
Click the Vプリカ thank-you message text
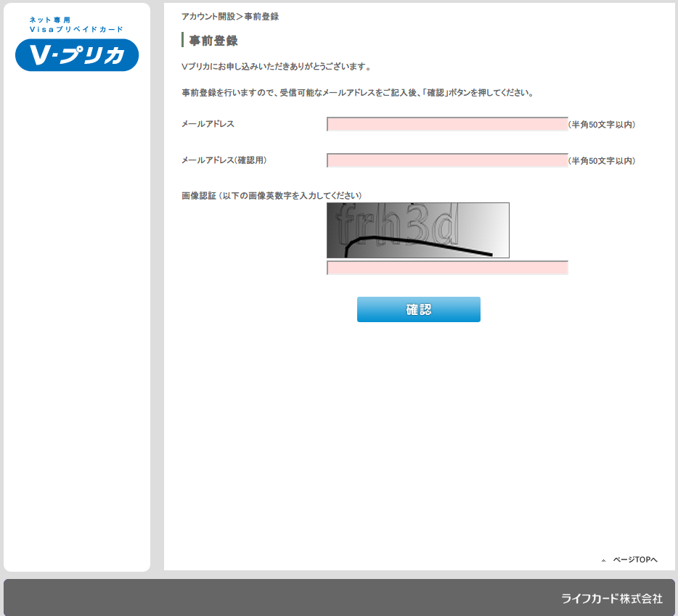[276, 67]
